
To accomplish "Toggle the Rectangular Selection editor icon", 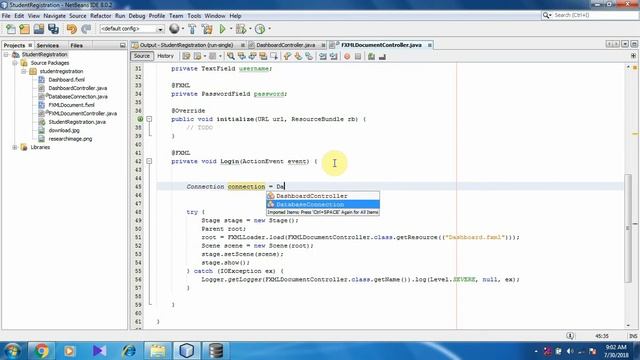I will point(273,56).
